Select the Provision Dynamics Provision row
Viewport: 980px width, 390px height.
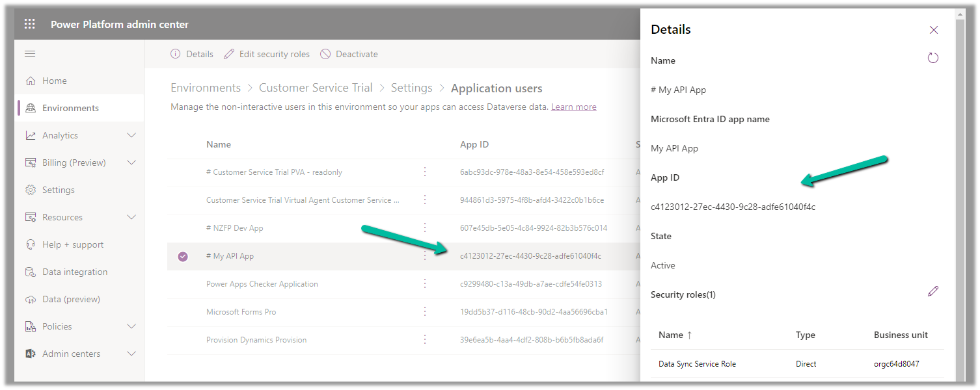[256, 340]
